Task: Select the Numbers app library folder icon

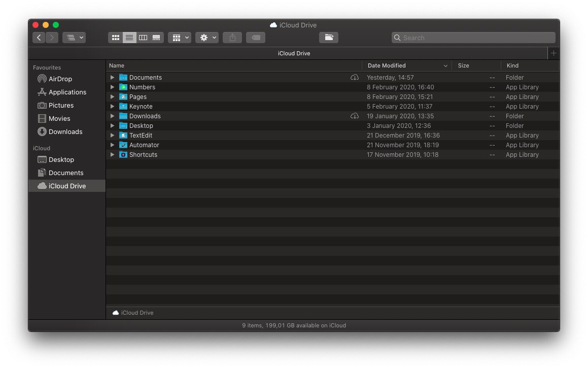Action: point(123,87)
